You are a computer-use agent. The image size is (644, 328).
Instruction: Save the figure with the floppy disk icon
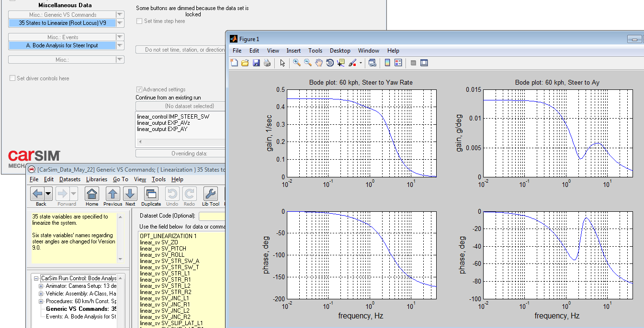pos(256,63)
